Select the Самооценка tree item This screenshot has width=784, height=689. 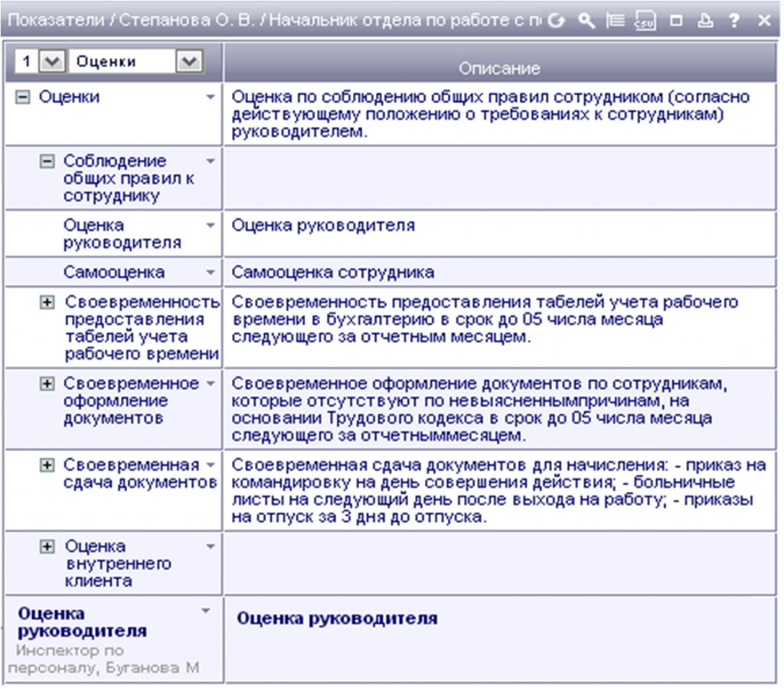click(x=113, y=273)
